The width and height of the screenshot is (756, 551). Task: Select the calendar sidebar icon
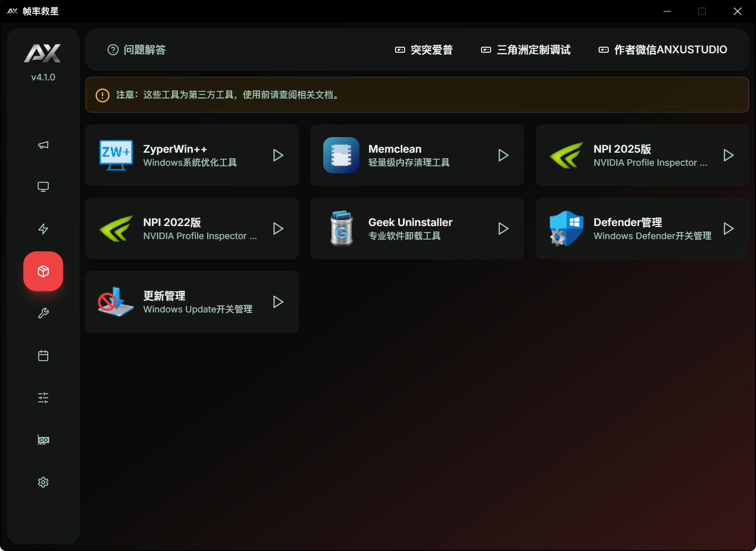[43, 356]
